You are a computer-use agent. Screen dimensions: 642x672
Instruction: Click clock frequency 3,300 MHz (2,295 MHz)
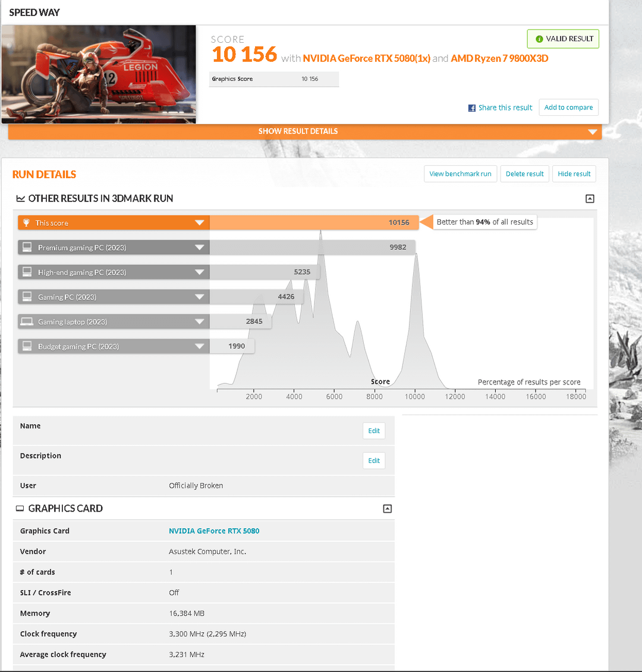click(x=207, y=634)
